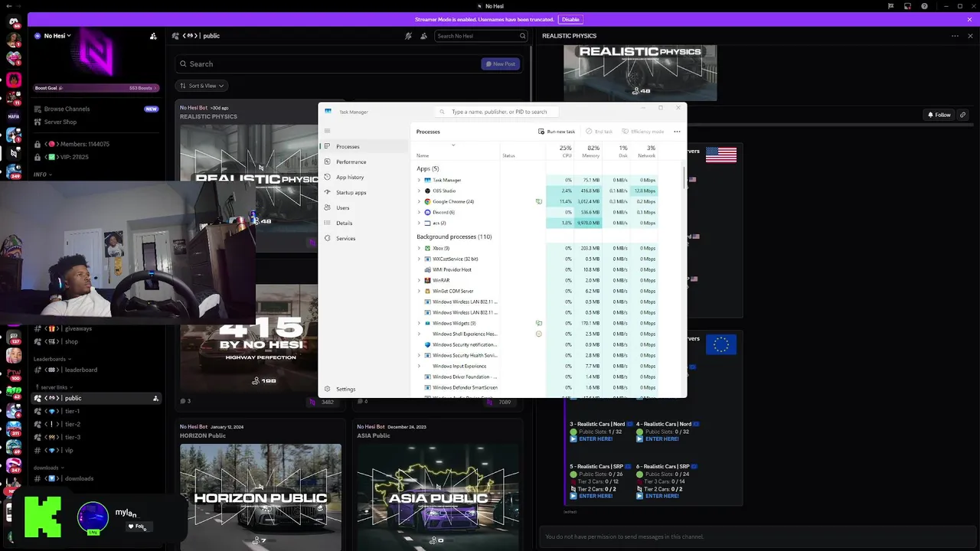Screen dimensions: 980x551
Task: Click the forum post Search bar
Action: click(x=328, y=64)
